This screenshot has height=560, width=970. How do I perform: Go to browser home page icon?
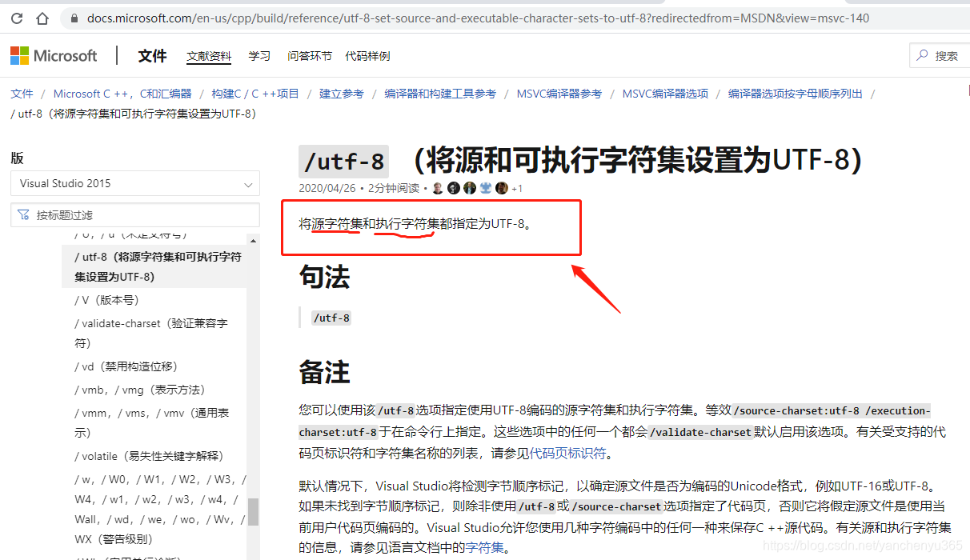pyautogui.click(x=43, y=18)
